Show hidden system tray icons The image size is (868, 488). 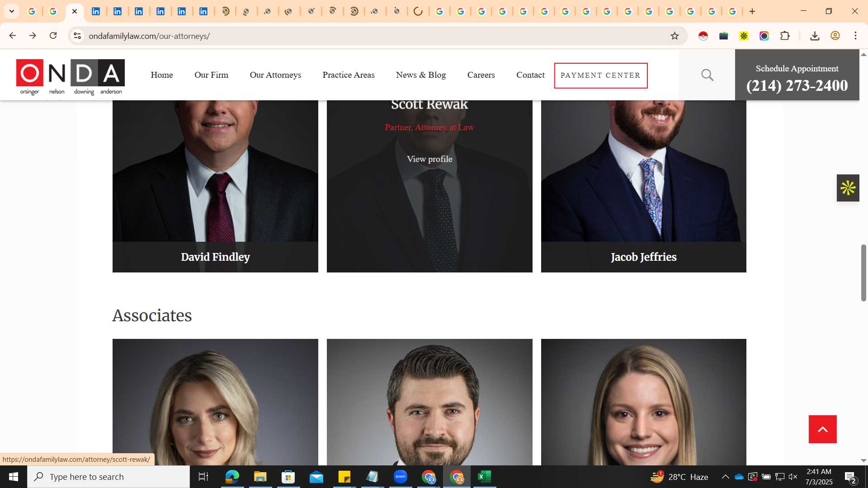click(725, 477)
